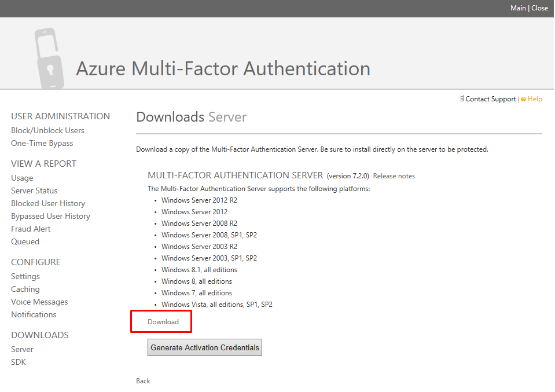Click 'Windows 8, all editions' entry
Screen dimensions: 555x392
197,281
